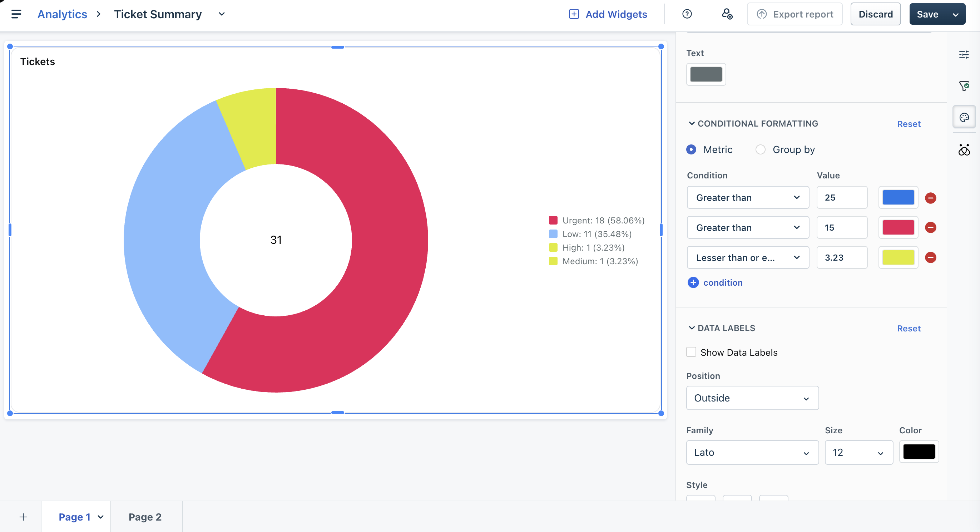Image resolution: width=980 pixels, height=532 pixels.
Task: Collapse the Conditional Formatting section
Action: point(692,124)
